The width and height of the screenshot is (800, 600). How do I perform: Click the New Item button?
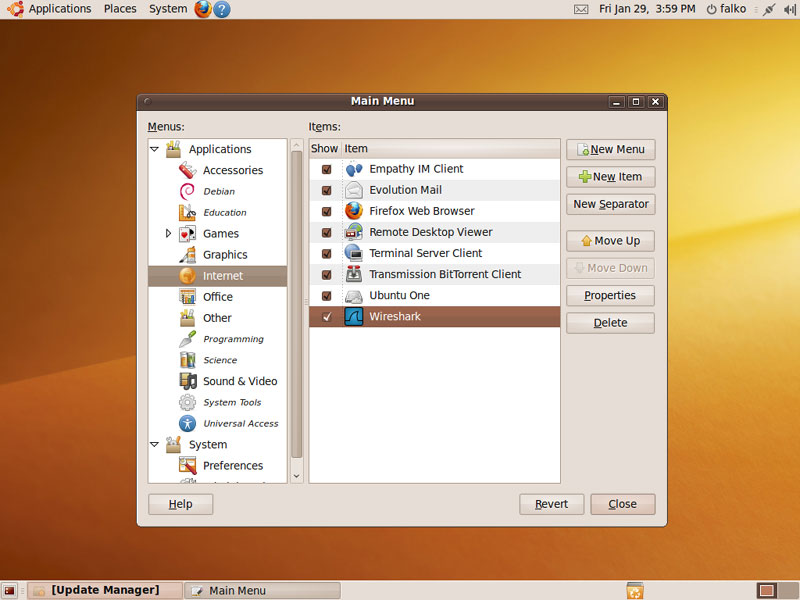[610, 177]
